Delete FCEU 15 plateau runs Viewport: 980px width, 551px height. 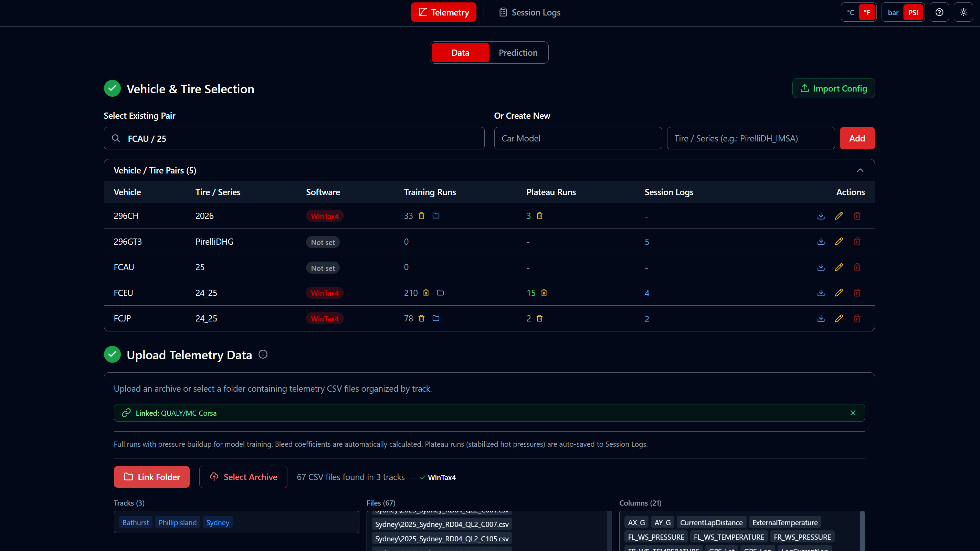coord(544,293)
